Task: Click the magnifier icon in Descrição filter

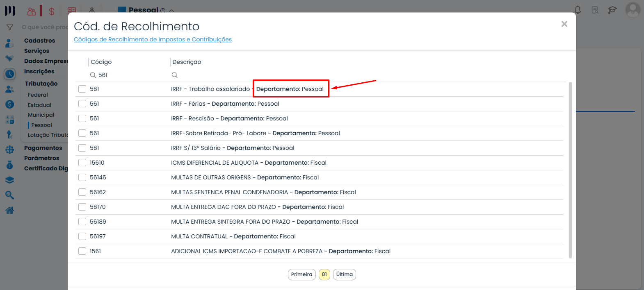Action: pyautogui.click(x=175, y=75)
